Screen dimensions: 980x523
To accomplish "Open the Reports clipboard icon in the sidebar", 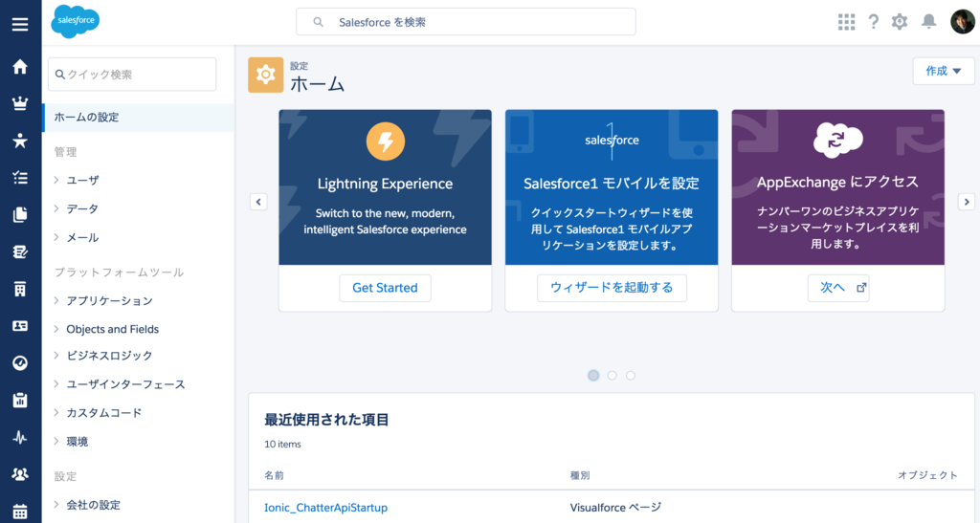I will tap(20, 400).
